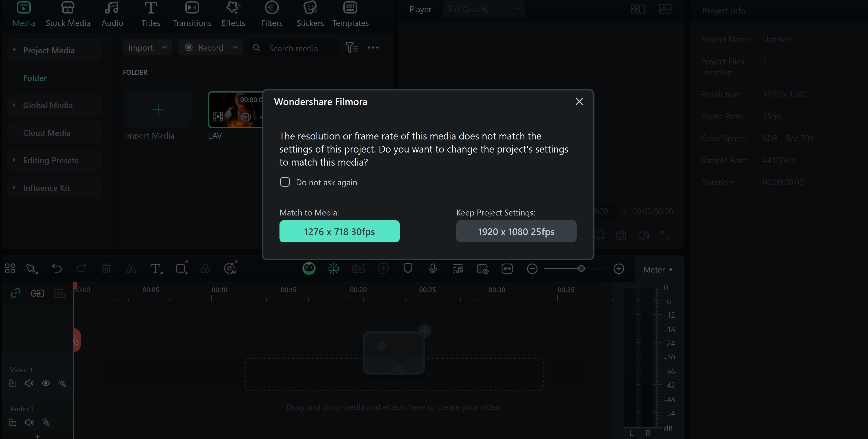
Task: Take a snapshot with camera icon
Action: click(621, 235)
